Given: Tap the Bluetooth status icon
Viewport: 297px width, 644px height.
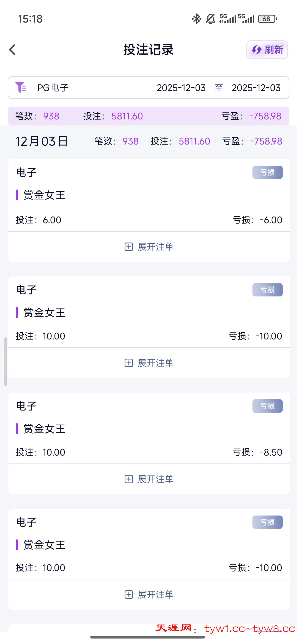Looking at the screenshot, I should [196, 19].
